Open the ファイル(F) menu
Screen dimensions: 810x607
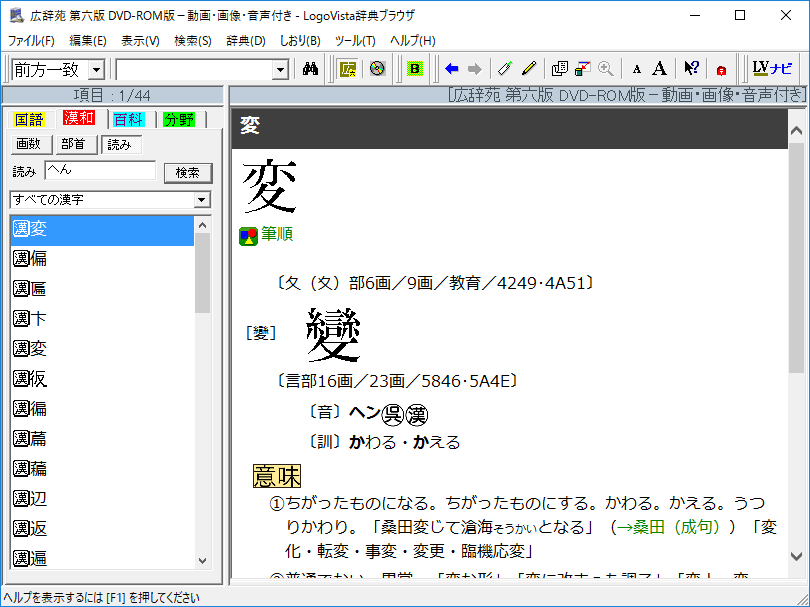(x=31, y=41)
